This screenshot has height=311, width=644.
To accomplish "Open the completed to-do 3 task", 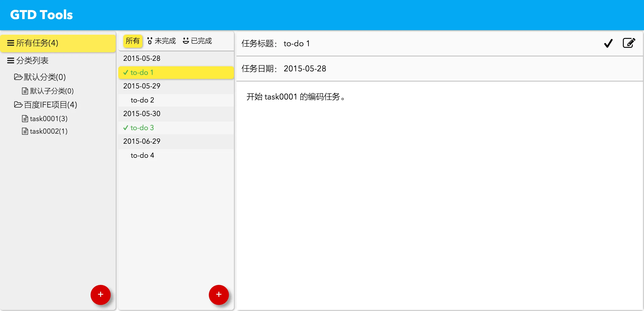I will 142,128.
